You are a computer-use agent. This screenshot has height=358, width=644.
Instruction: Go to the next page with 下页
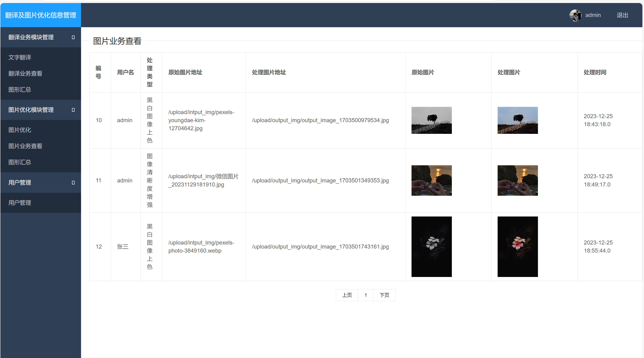[x=384, y=295]
